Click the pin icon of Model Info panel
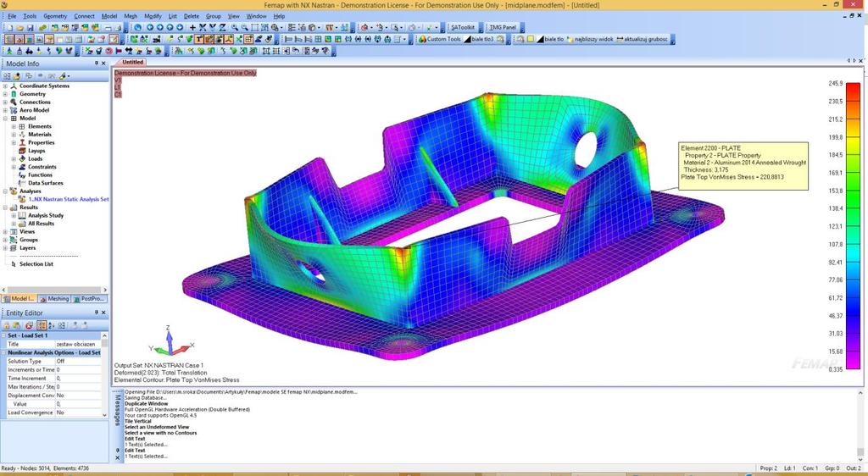This screenshot has width=868, height=476. pyautogui.click(x=97, y=64)
